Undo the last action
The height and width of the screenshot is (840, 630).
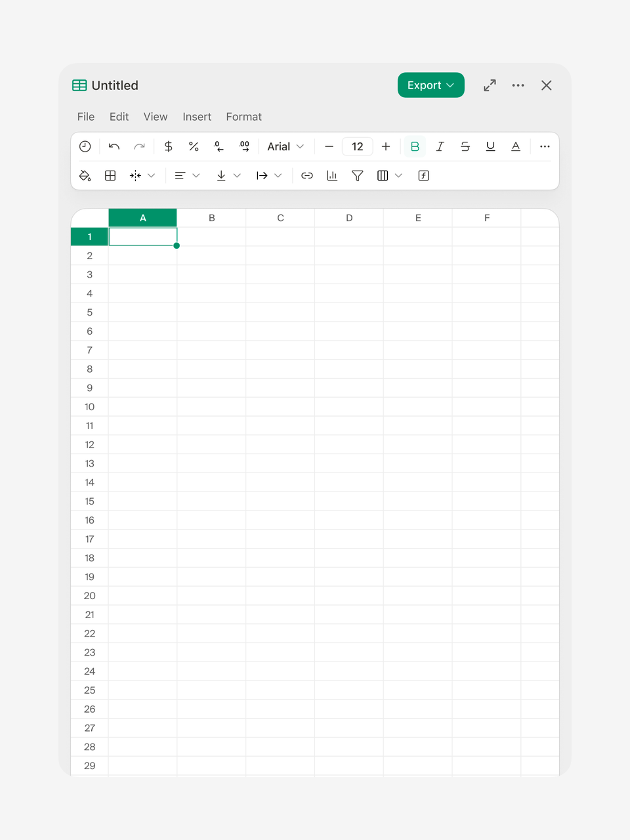pyautogui.click(x=114, y=146)
